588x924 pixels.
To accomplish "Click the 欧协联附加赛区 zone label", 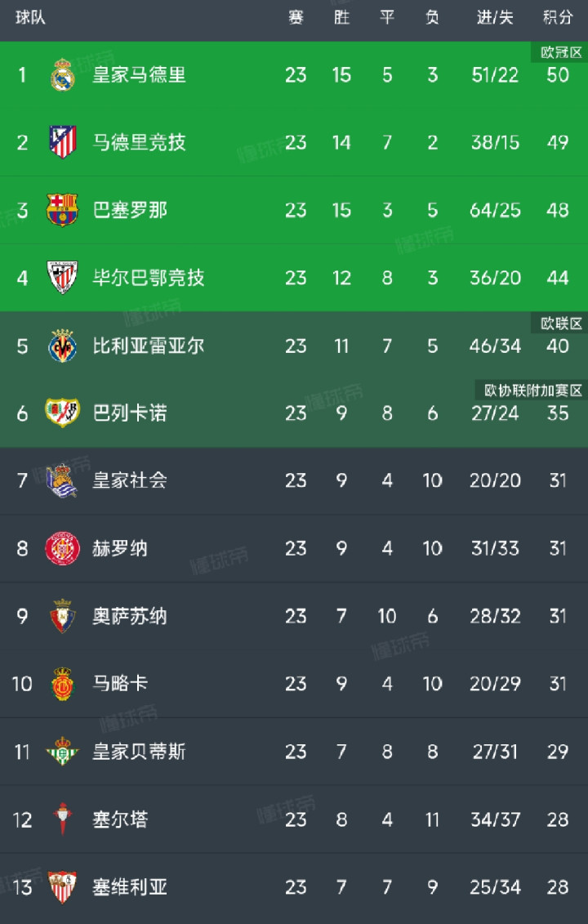I will coord(532,391).
